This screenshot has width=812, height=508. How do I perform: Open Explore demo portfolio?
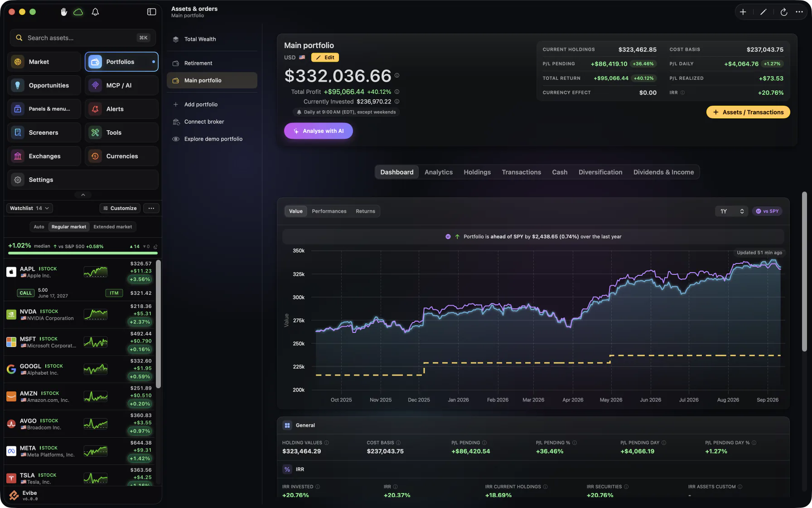(212, 139)
